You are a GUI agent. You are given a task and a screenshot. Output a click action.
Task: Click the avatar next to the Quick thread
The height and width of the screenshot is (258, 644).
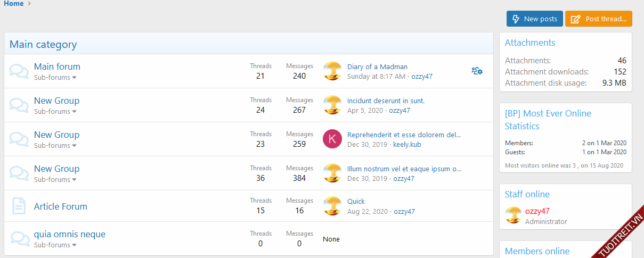(332, 206)
